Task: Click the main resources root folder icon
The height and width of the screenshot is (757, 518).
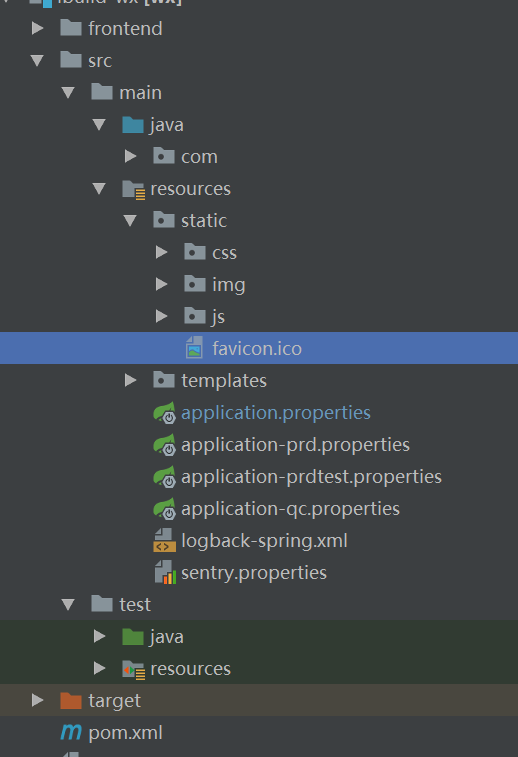Action: coord(133,189)
